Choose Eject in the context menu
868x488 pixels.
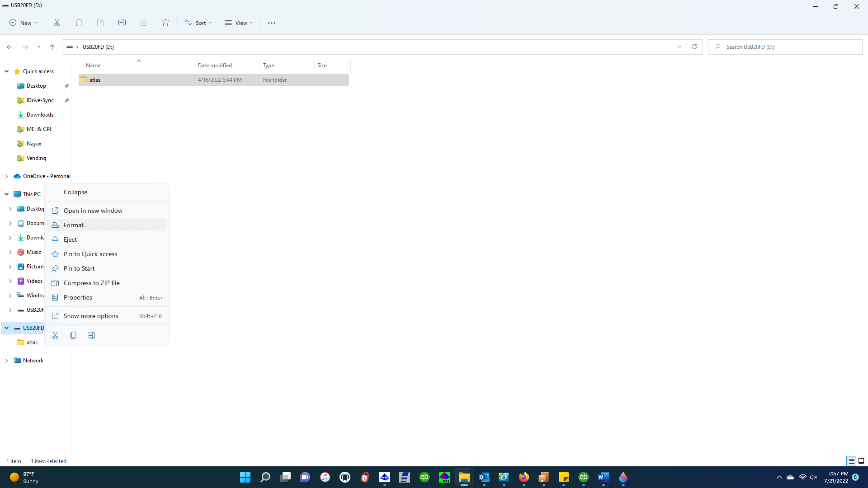(x=70, y=239)
